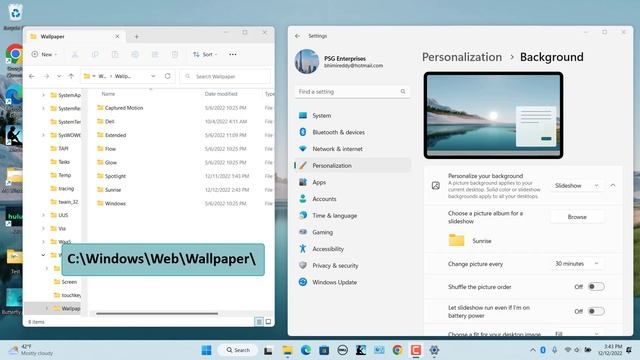
Task: Open Settings gear icon in taskbar
Action: [x=434, y=350]
